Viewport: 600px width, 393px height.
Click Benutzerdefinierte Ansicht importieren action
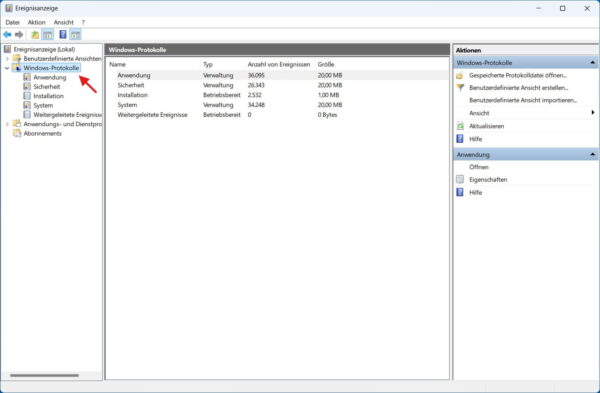click(523, 100)
